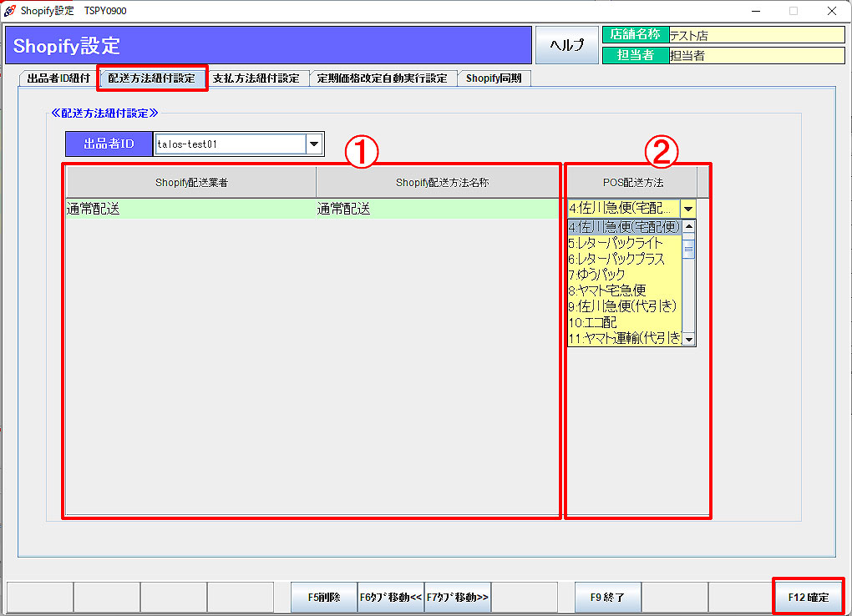Click the F9 終了 button
The height and width of the screenshot is (616, 852).
point(607,597)
